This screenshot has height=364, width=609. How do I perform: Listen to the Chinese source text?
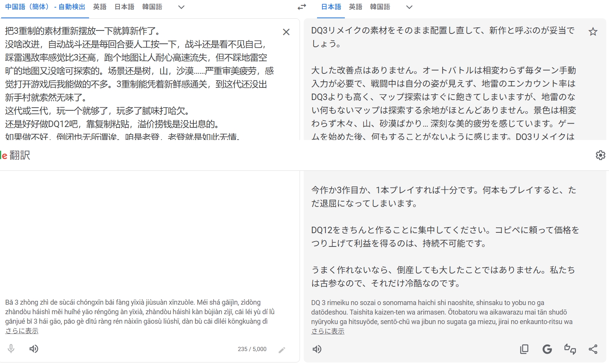tap(34, 349)
